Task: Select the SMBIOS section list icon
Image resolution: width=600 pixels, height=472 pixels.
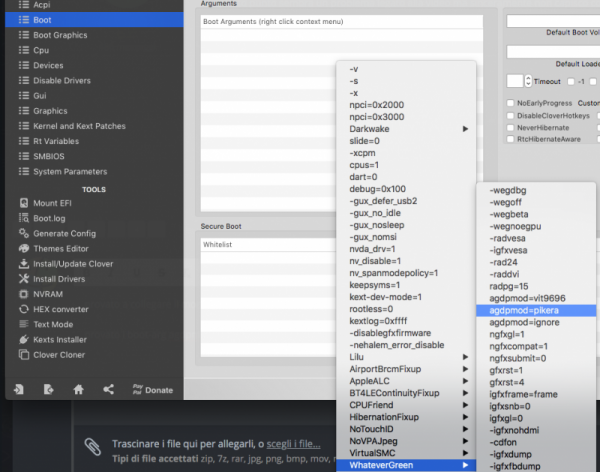Action: click(24, 156)
